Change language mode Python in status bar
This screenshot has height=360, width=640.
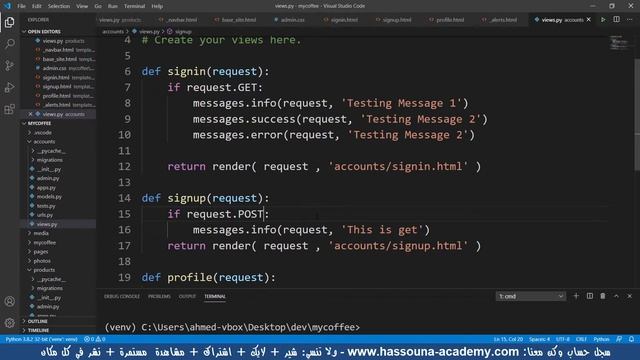[601, 339]
